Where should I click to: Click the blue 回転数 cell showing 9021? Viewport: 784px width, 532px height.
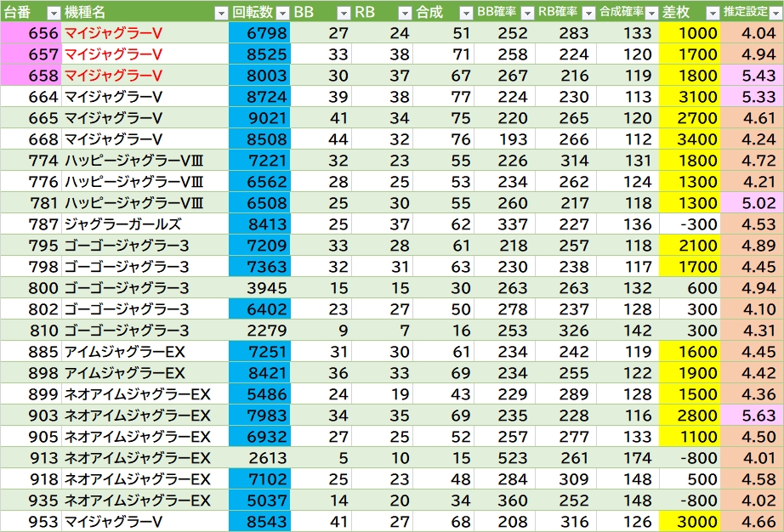(x=259, y=118)
